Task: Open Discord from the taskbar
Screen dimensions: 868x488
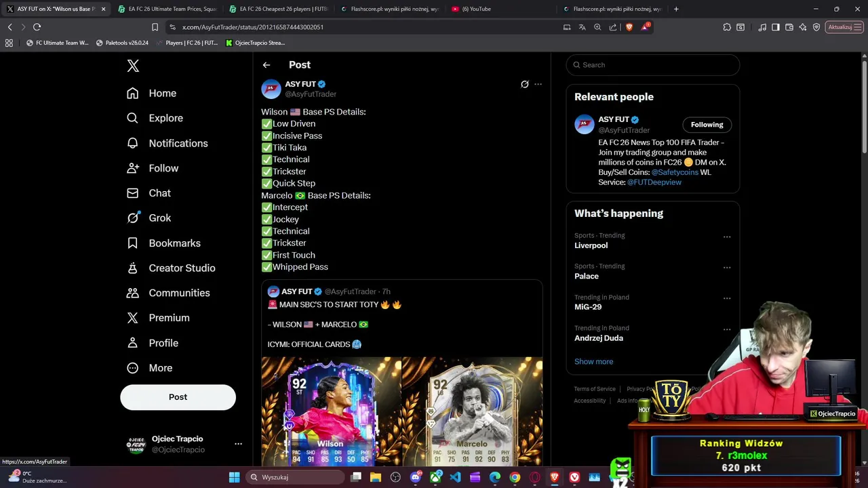Action: [416, 477]
